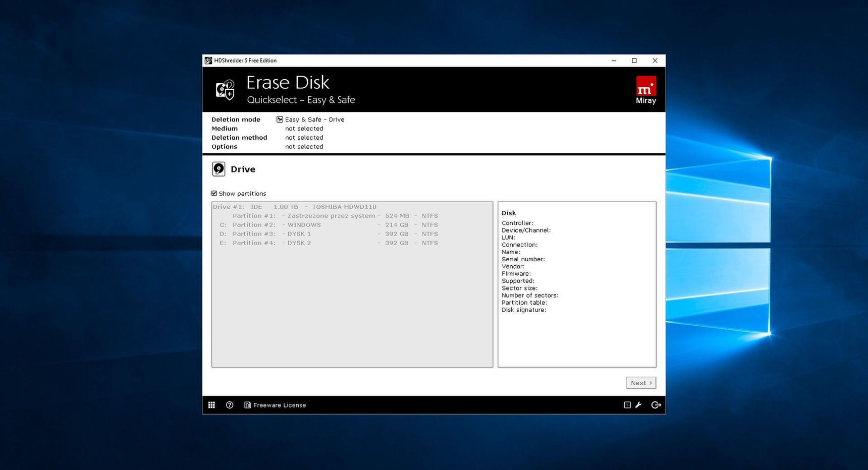
Task: Click the 'Partition table:' label in Disk panel
Action: pos(524,303)
